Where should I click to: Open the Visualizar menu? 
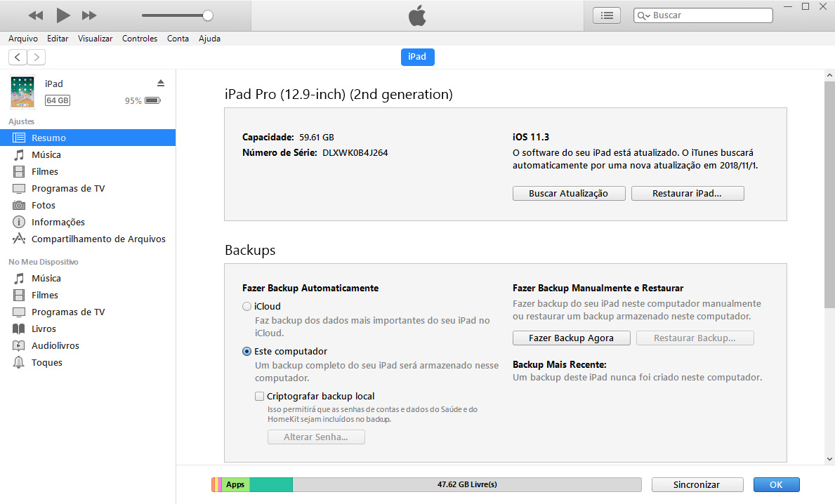[x=95, y=39]
